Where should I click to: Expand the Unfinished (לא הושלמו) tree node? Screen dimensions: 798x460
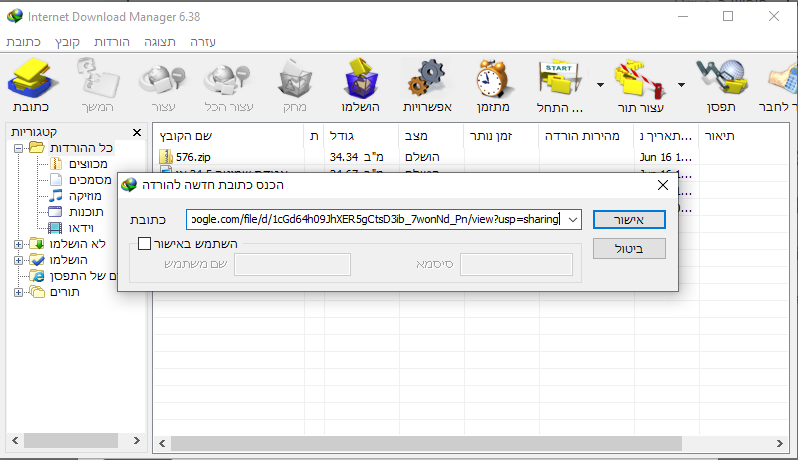point(18,245)
